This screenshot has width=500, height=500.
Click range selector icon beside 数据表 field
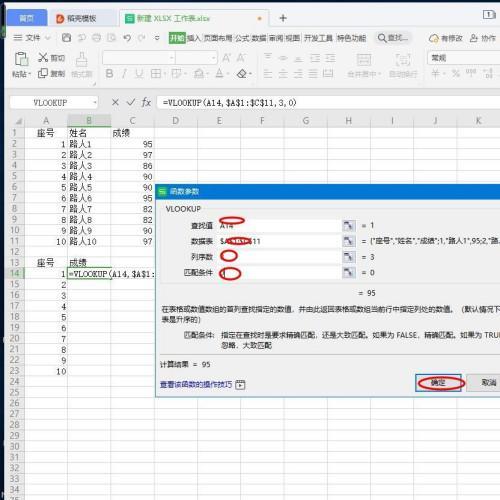point(349,241)
